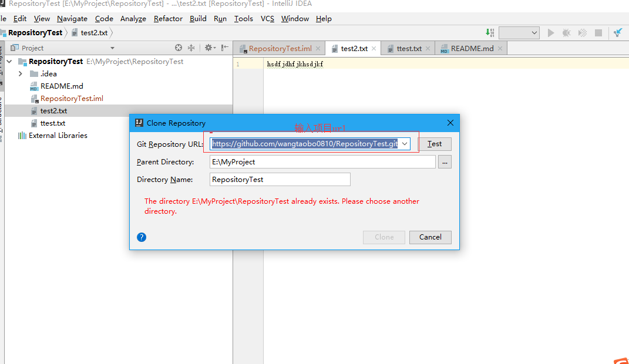Viewport: 629px width, 364px height.
Task: Close the Clone Repository dialog
Action: pos(450,123)
